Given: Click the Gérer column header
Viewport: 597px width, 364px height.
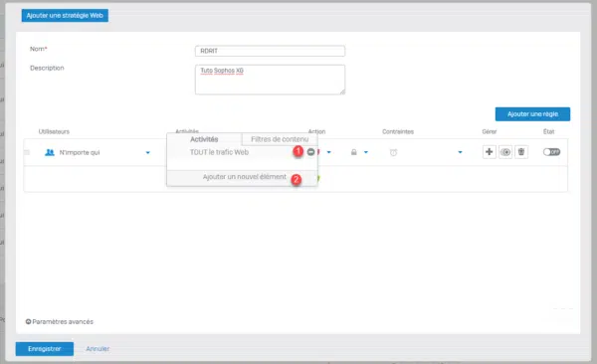Looking at the screenshot, I should 490,131.
